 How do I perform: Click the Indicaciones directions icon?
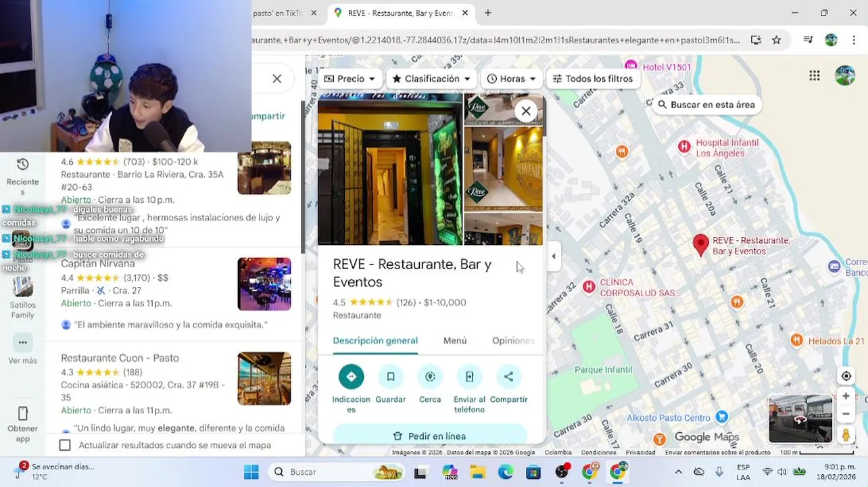tap(351, 377)
